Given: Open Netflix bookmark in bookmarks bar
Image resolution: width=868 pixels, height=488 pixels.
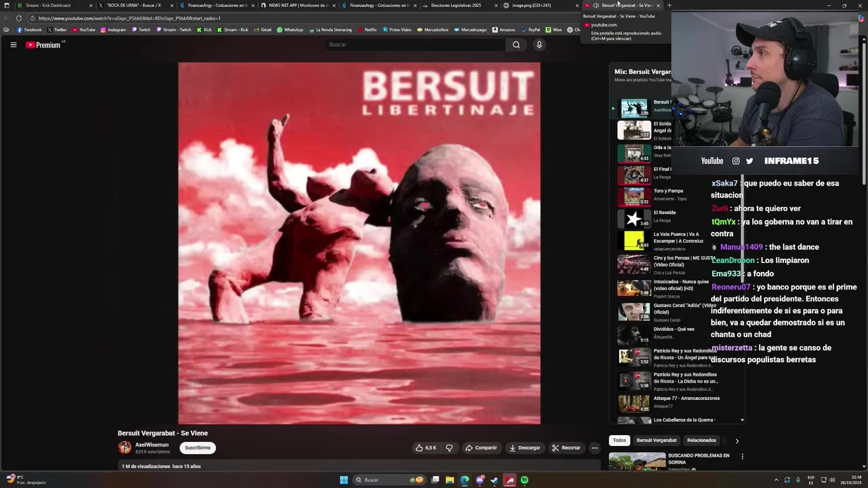Looking at the screenshot, I should pos(367,30).
